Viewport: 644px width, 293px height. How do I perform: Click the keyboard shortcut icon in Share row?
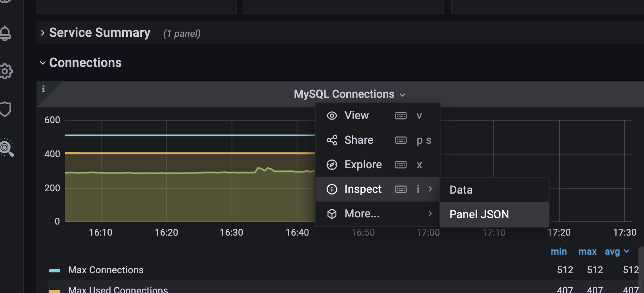click(x=401, y=140)
